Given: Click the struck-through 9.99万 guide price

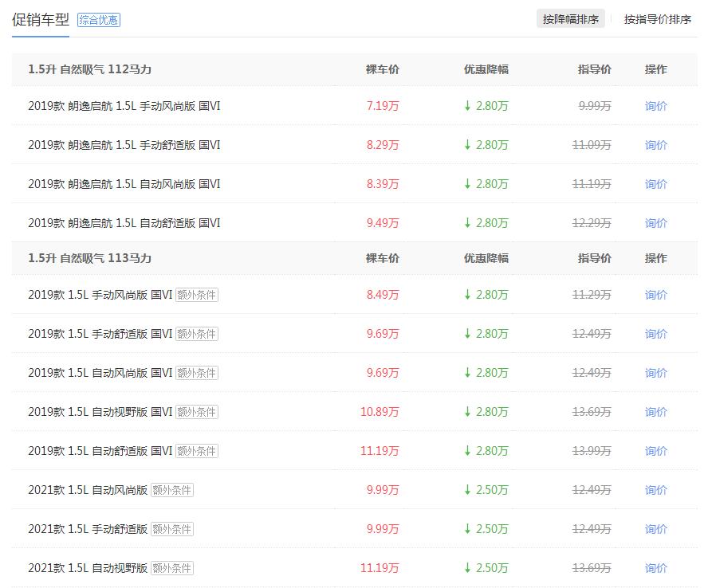Looking at the screenshot, I should click(x=595, y=106).
